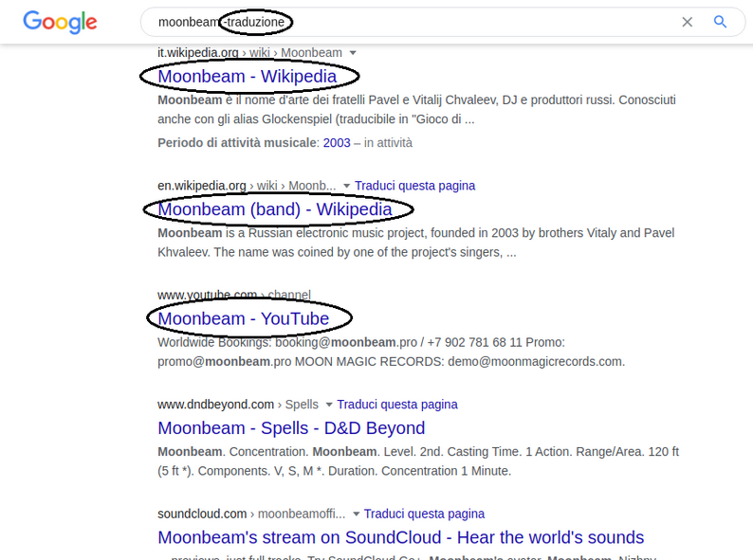The image size is (753, 560).
Task: Click the Worldwide Bookings snippet text
Action: coord(391,352)
